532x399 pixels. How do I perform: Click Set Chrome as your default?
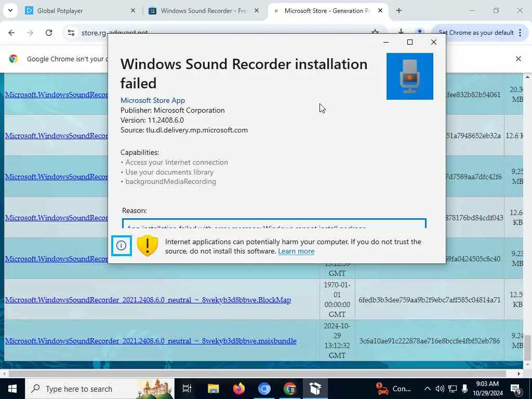pyautogui.click(x=476, y=33)
